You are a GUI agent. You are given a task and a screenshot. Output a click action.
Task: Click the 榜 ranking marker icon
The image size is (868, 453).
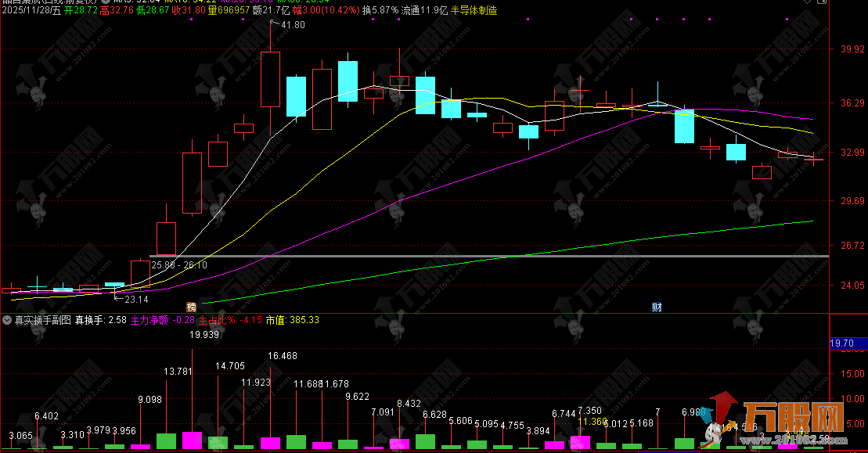click(192, 307)
